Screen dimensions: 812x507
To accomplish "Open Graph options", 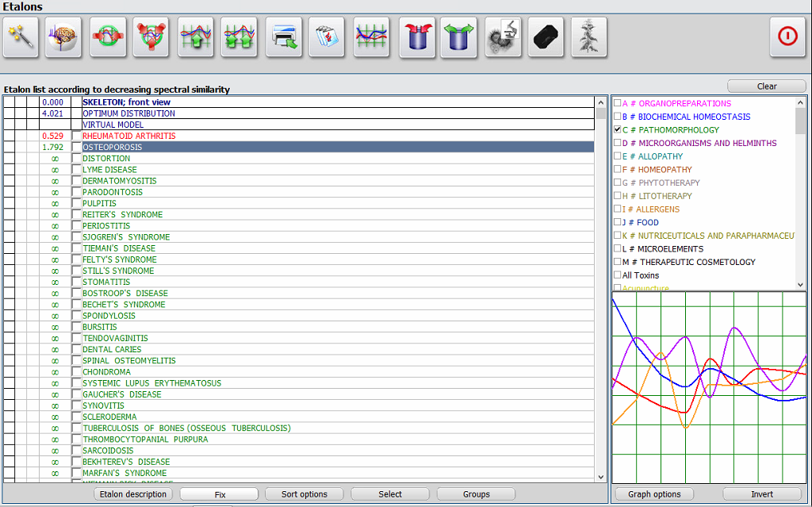I will click(x=654, y=494).
